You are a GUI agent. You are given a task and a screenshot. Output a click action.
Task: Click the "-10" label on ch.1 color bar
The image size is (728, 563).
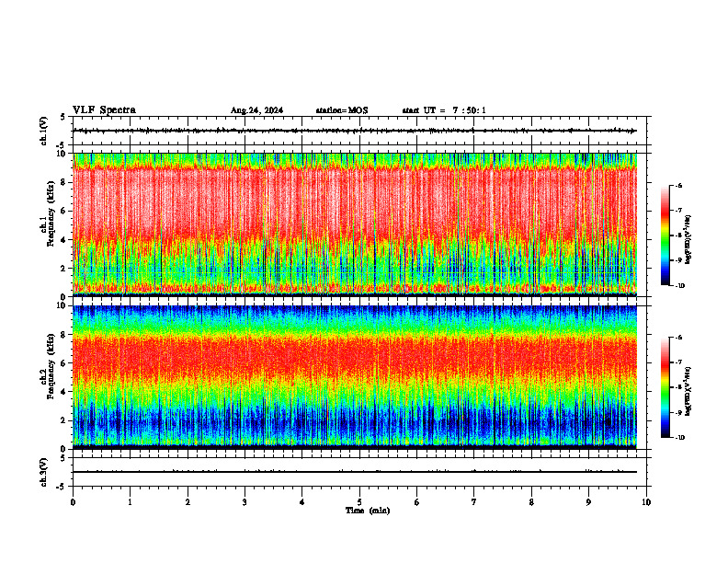(x=680, y=286)
